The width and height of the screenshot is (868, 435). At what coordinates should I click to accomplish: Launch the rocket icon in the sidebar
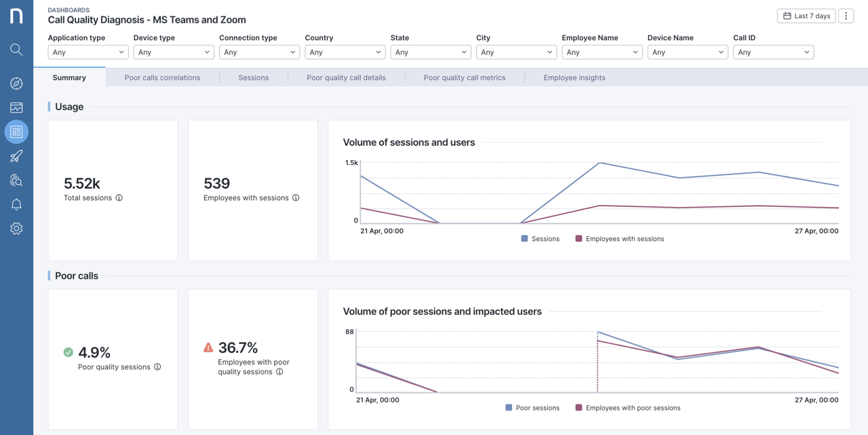(16, 156)
